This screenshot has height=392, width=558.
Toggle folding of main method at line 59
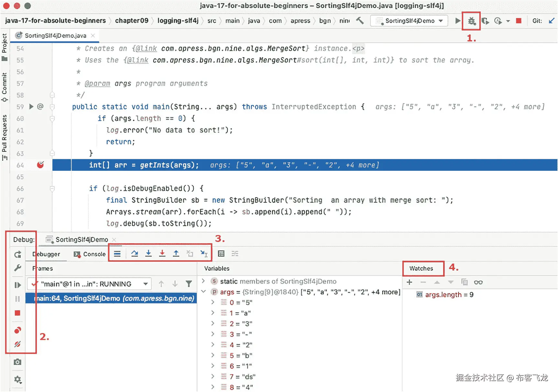pos(52,107)
